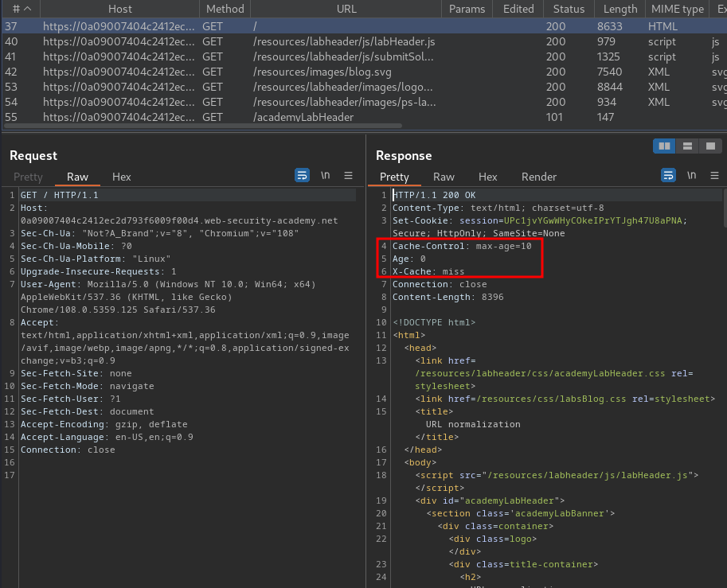
Task: Switch Response view to Raw tab
Action: 444,177
